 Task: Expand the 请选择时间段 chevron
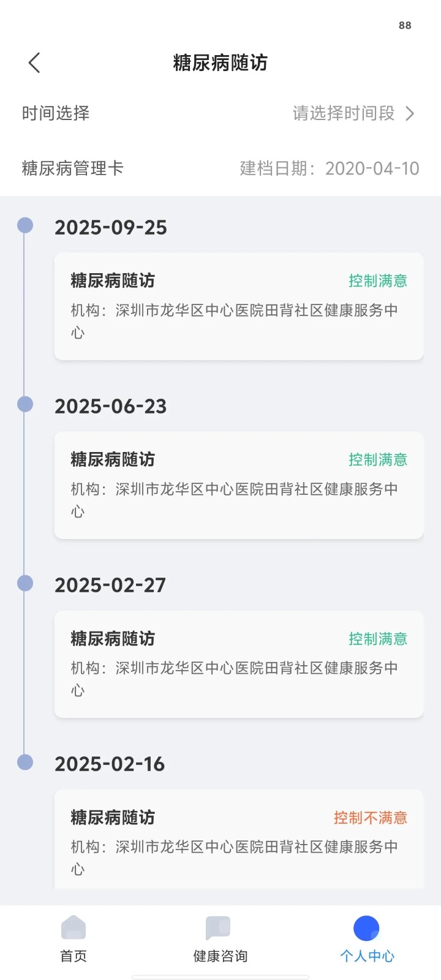pos(410,113)
